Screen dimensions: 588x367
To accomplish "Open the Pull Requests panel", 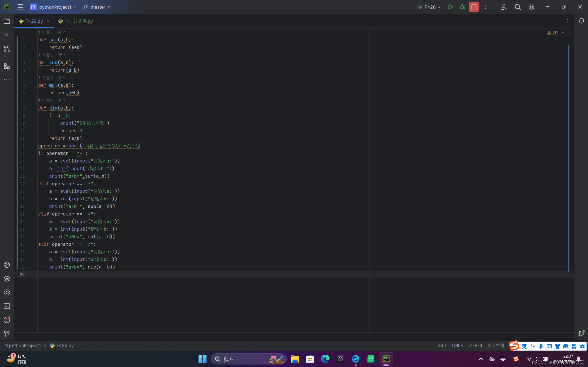I will coord(7,49).
